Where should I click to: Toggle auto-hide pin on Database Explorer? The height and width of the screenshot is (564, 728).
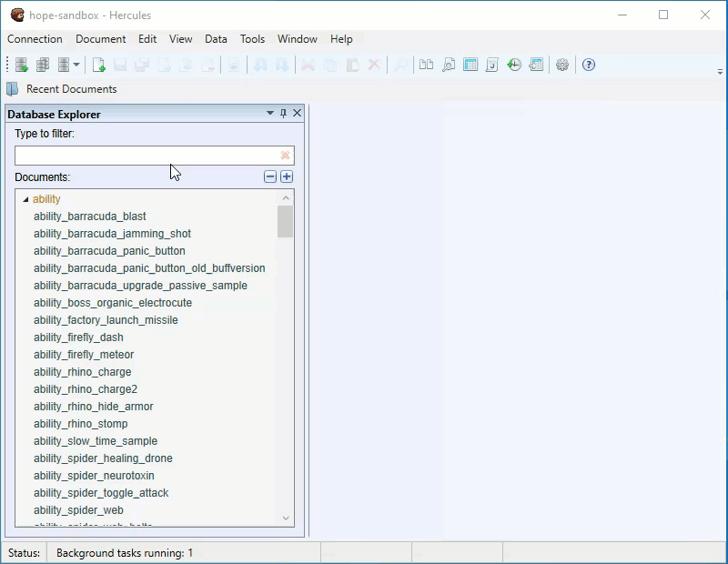coord(283,114)
